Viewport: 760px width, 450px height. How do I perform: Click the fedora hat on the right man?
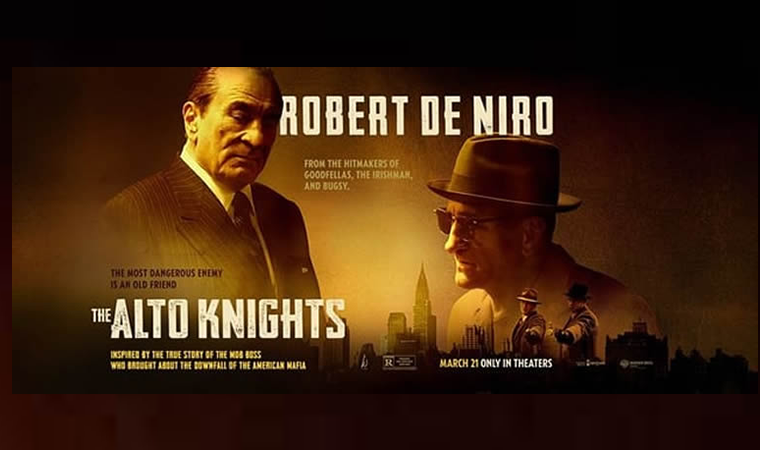504,173
